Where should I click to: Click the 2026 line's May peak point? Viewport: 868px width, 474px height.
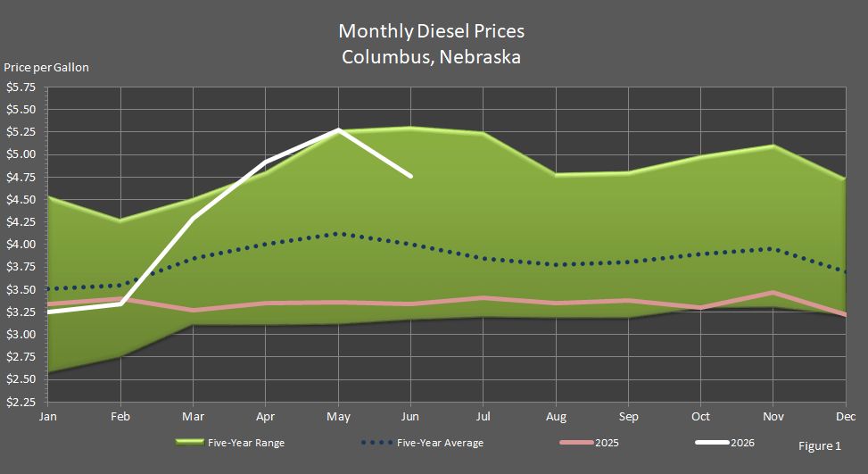(x=338, y=129)
